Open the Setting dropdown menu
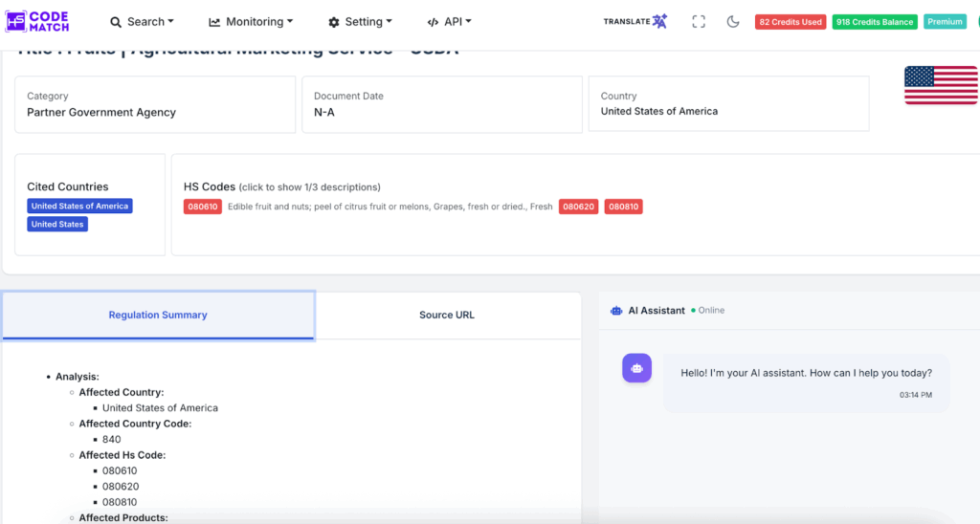The height and width of the screenshot is (524, 980). pos(360,22)
